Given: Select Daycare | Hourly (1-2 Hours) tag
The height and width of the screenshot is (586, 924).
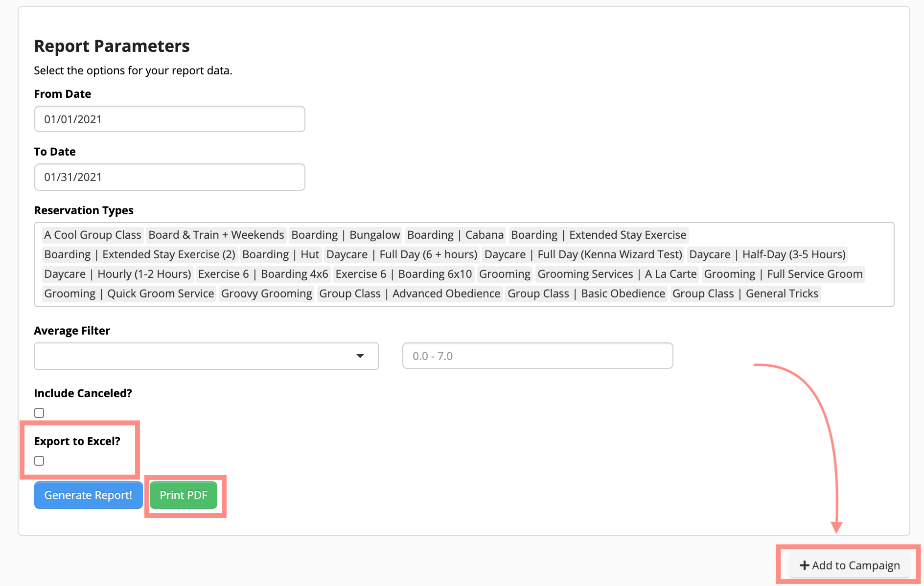Looking at the screenshot, I should [117, 274].
